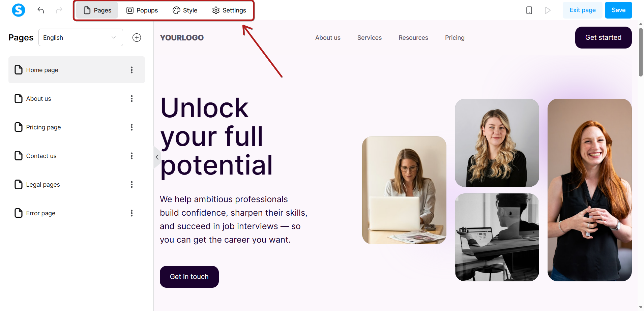Collapse the Pages side panel
This screenshot has width=644, height=311.
tap(157, 157)
